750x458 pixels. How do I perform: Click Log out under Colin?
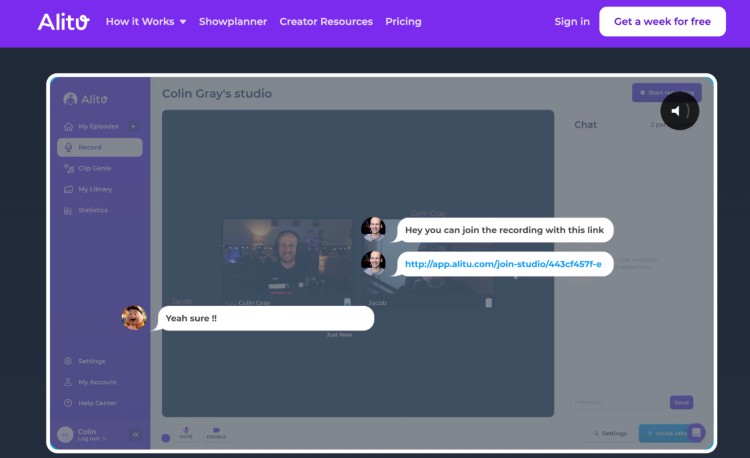pyautogui.click(x=92, y=439)
